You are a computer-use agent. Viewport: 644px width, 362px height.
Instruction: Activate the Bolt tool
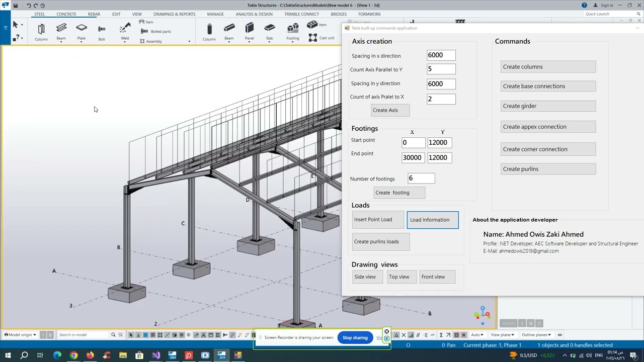point(102,31)
